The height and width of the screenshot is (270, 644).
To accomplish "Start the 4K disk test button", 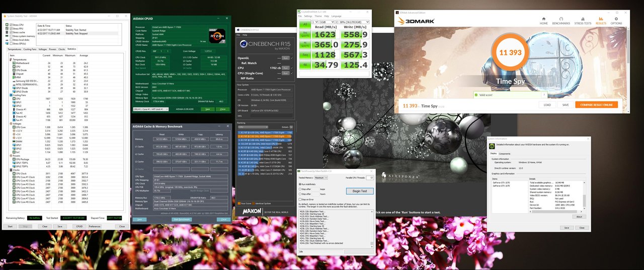I will (x=304, y=64).
